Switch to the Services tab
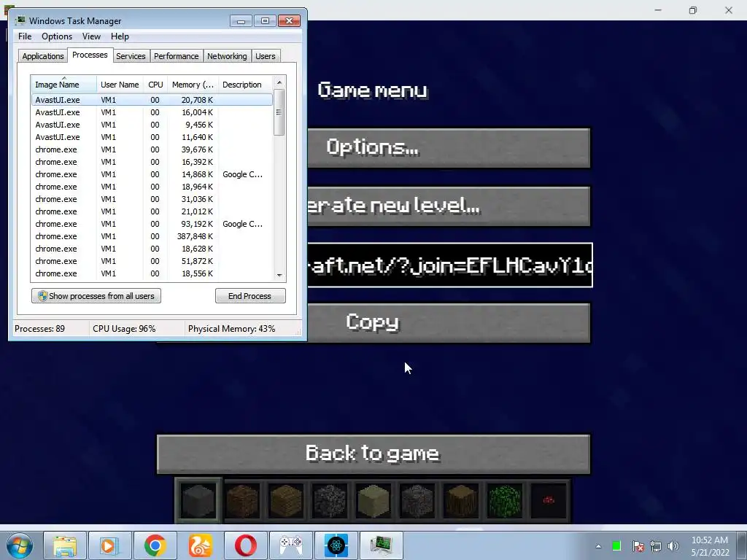The image size is (747, 560). (131, 56)
